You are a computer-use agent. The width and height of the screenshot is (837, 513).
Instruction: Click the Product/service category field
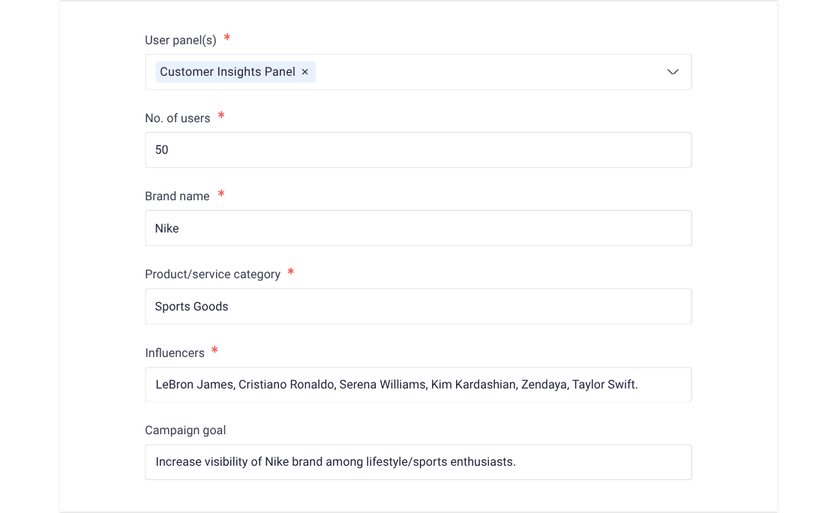418,306
